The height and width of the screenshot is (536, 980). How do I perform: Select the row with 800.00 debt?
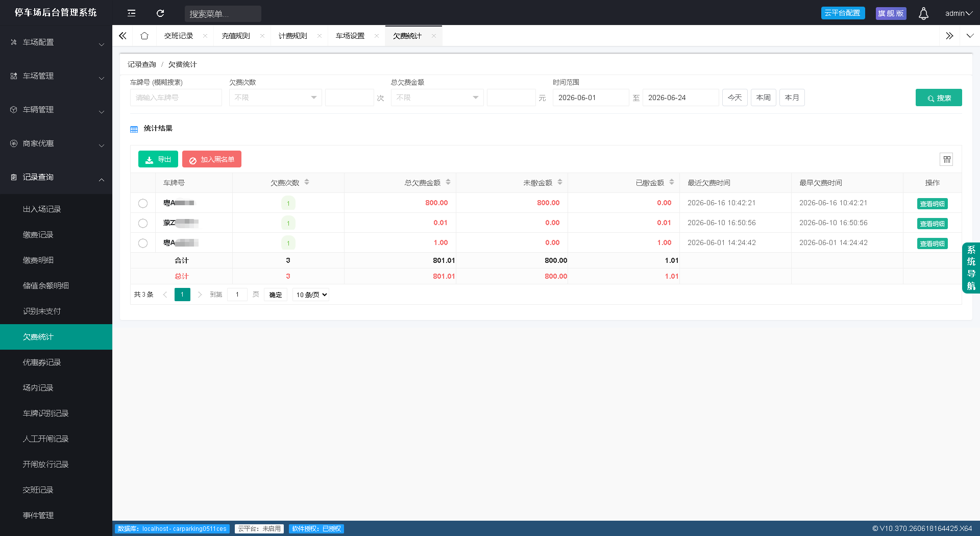coord(143,203)
